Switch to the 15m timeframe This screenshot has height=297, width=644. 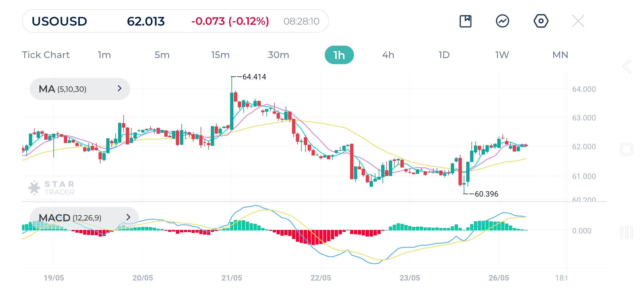point(220,55)
